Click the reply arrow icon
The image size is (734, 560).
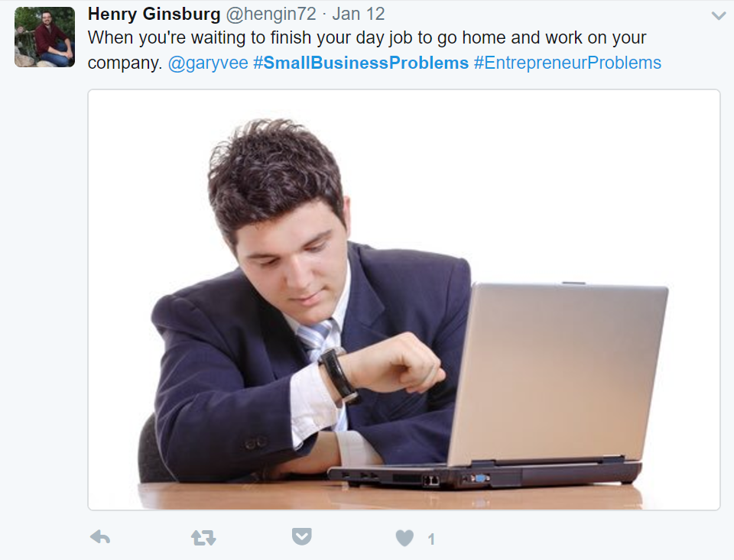coord(100,536)
